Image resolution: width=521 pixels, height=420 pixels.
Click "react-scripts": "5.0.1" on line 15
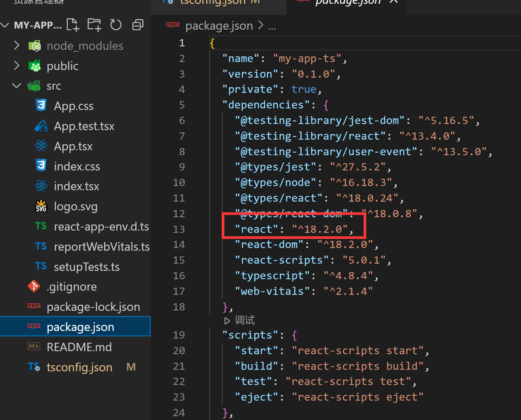pos(310,260)
